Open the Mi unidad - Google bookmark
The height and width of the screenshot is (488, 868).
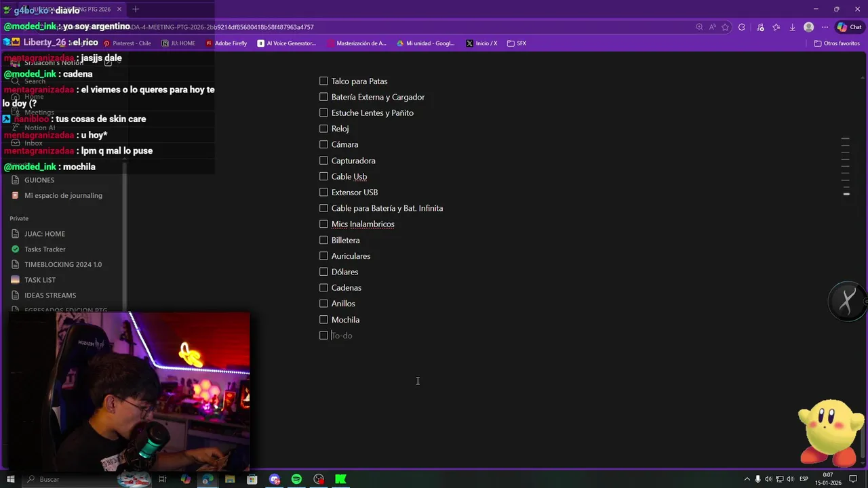point(426,43)
